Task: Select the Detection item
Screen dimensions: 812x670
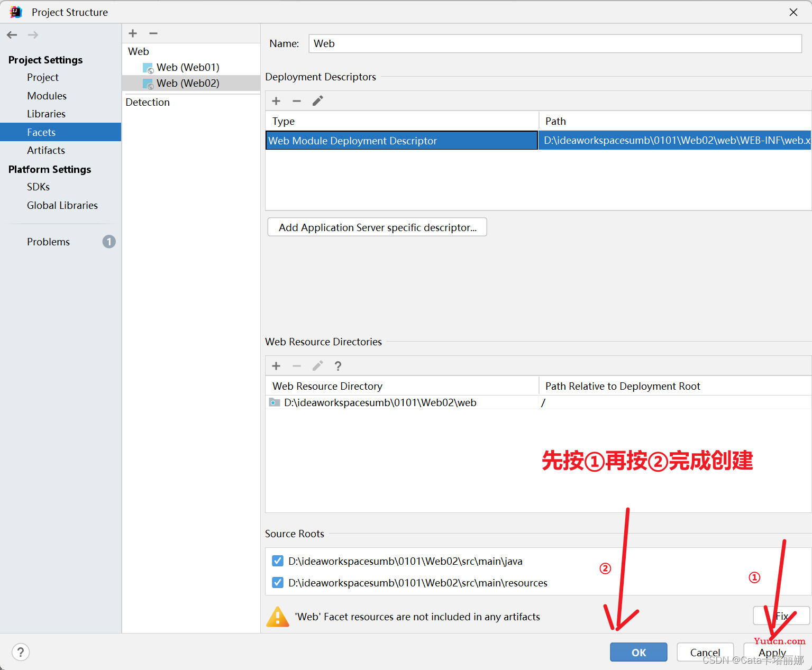Action: point(148,102)
